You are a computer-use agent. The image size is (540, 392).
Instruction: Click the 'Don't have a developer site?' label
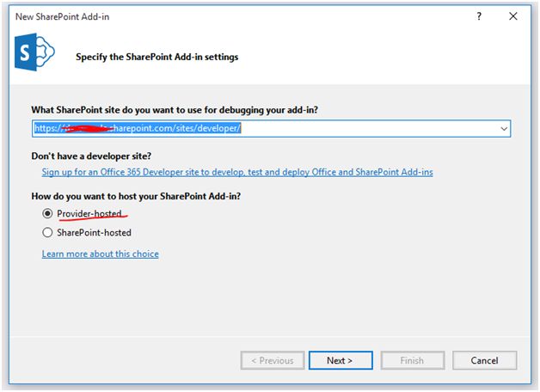(x=91, y=156)
